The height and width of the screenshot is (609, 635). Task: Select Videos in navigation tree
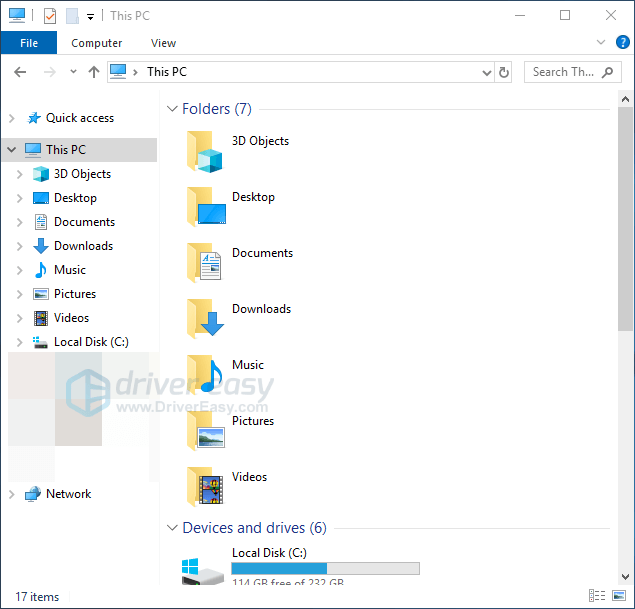coord(71,317)
